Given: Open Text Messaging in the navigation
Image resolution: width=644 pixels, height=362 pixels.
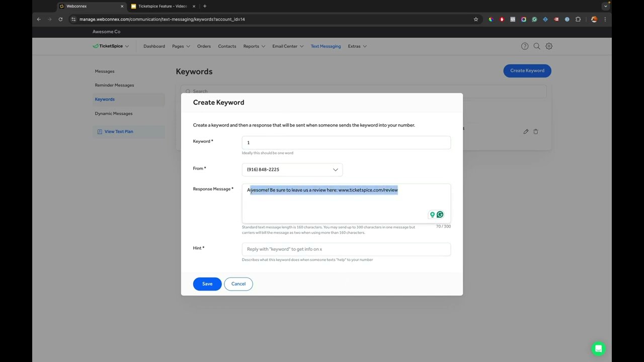Looking at the screenshot, I should (326, 46).
